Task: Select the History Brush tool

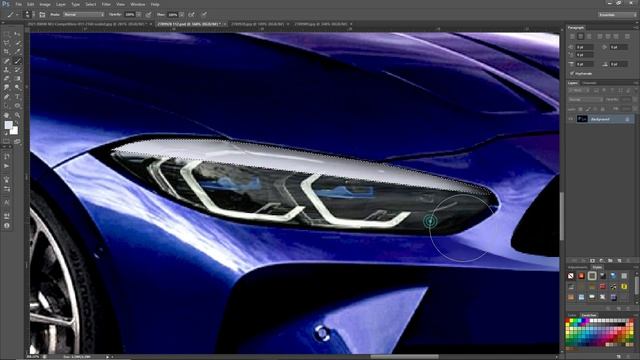Action: coord(17,70)
